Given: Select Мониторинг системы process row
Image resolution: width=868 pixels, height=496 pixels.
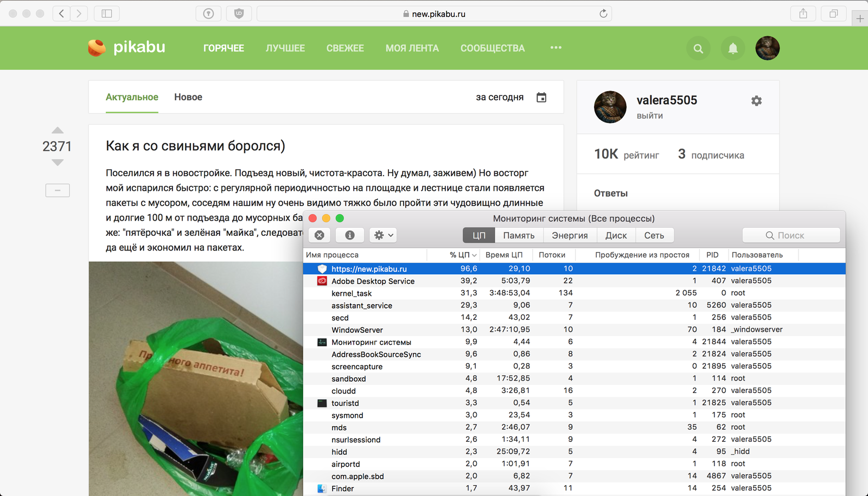Looking at the screenshot, I should pyautogui.click(x=574, y=342).
